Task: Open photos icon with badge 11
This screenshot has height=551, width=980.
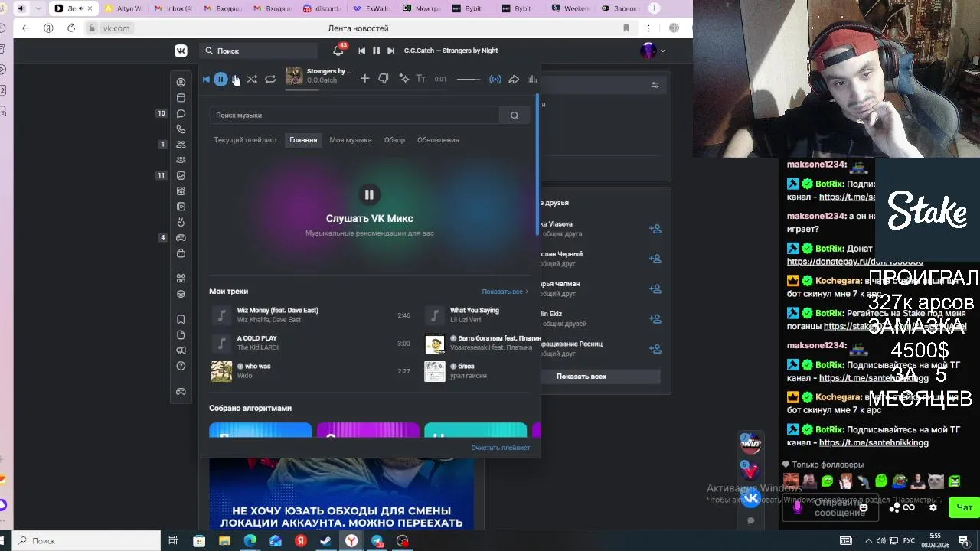Action: 181,175
